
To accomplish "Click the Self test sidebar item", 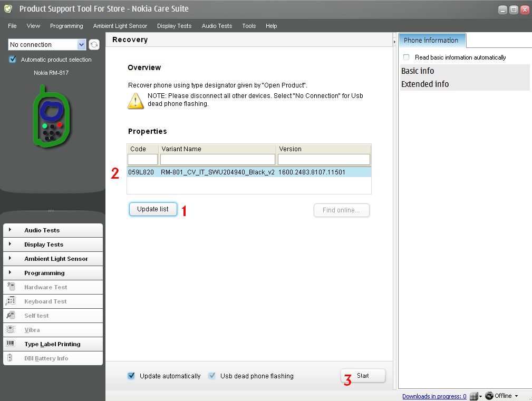I will 53,316.
